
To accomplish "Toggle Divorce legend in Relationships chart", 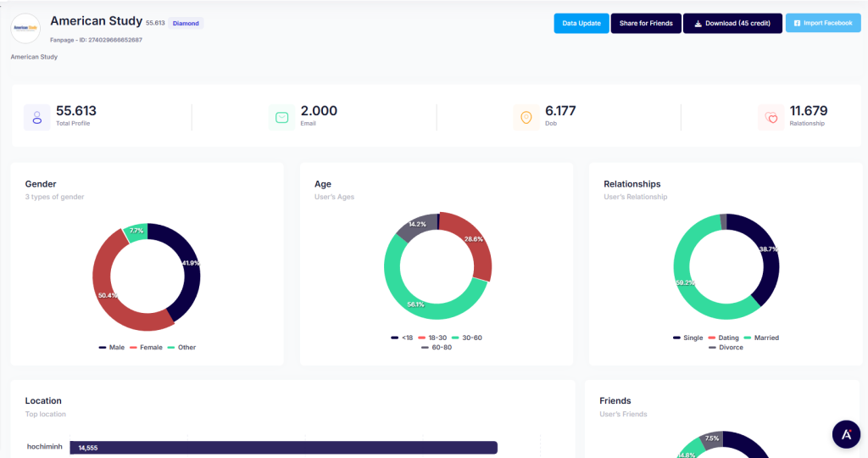I will [x=726, y=347].
